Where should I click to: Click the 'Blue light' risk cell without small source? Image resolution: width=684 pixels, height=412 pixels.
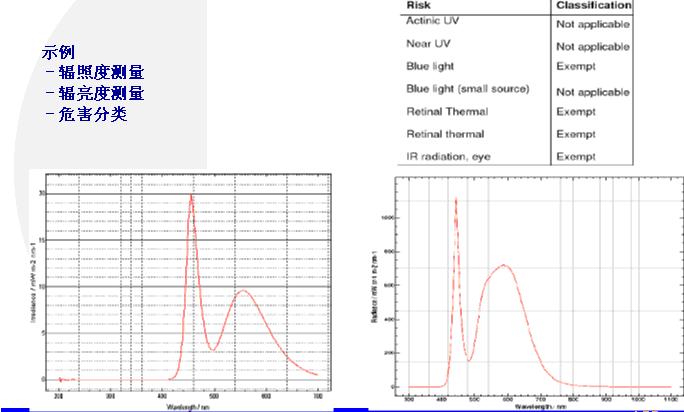click(x=430, y=66)
